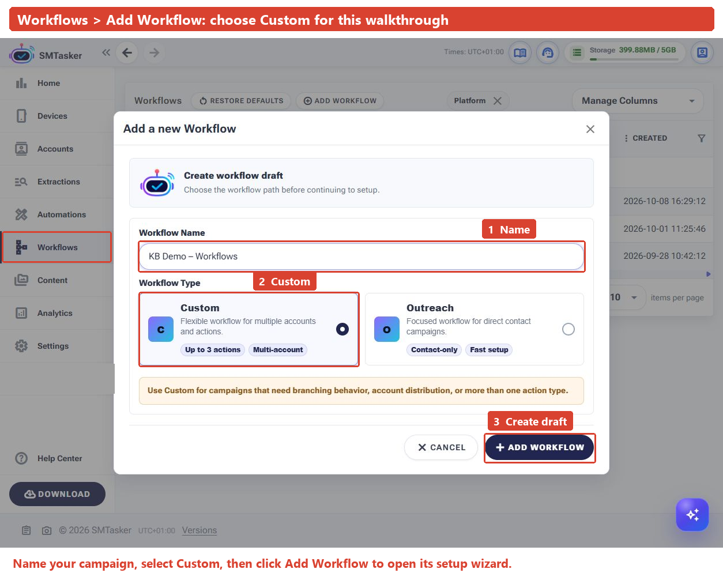Filter the Created column
Screen dimensions: 723x588
[x=701, y=138]
